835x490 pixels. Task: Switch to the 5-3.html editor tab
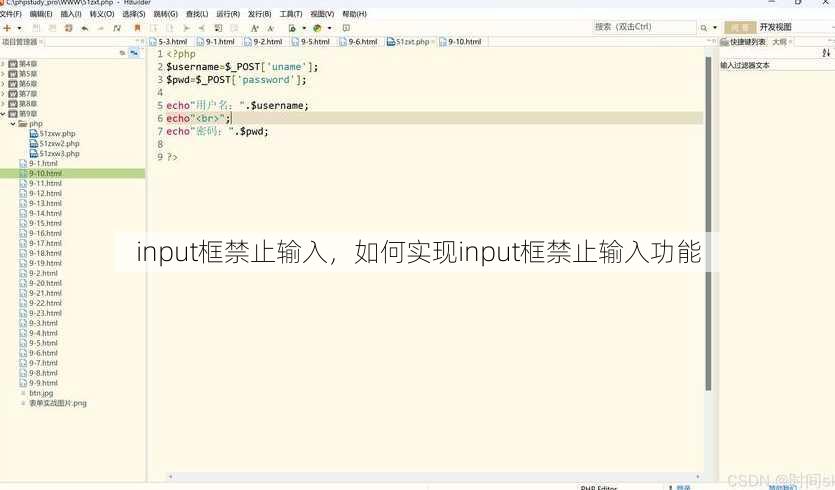tap(168, 42)
